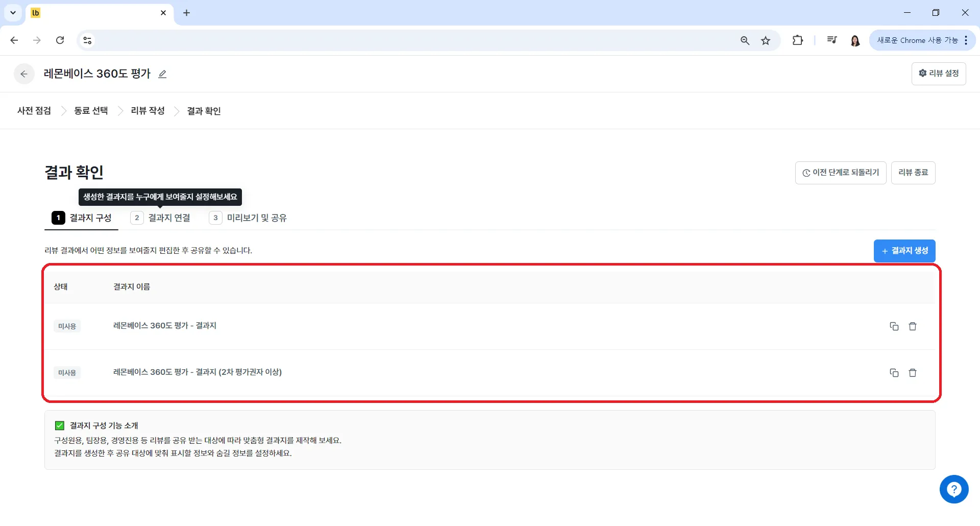
Task: Open 레몬베이스 360도 평가 - 결과지 entry
Action: pyautogui.click(x=165, y=326)
